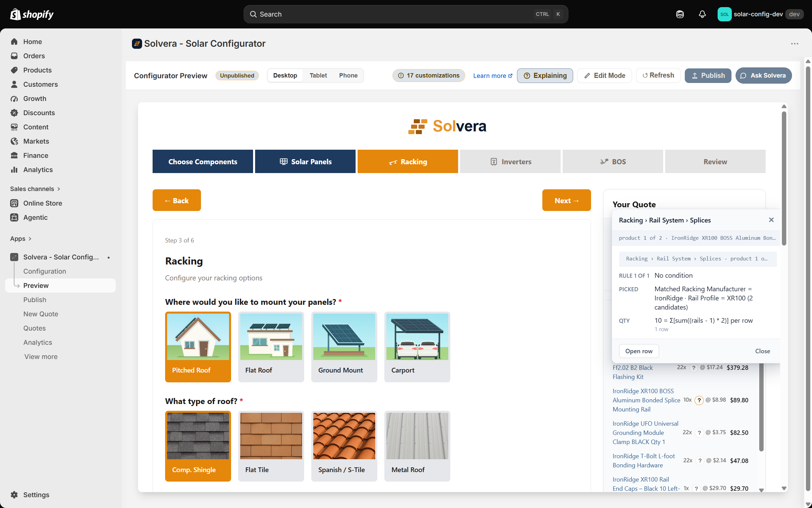The width and height of the screenshot is (812, 508).
Task: Open the notifications bell
Action: 702,14
